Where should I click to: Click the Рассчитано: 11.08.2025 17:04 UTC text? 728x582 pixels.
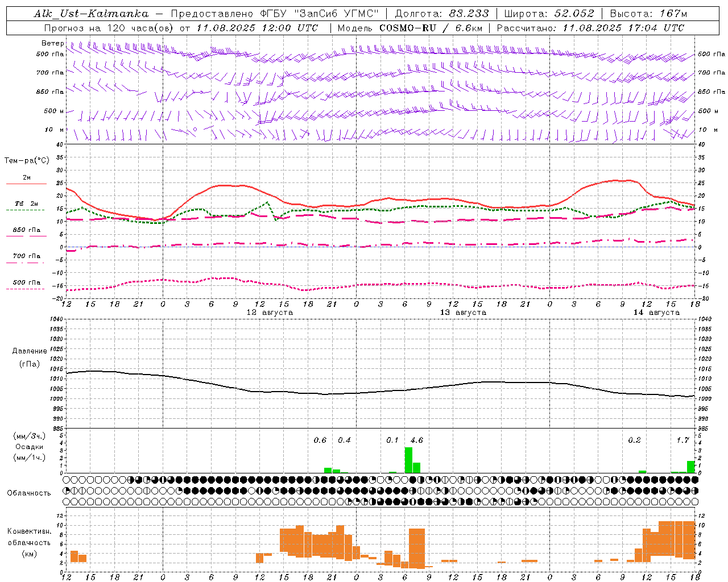pos(590,28)
